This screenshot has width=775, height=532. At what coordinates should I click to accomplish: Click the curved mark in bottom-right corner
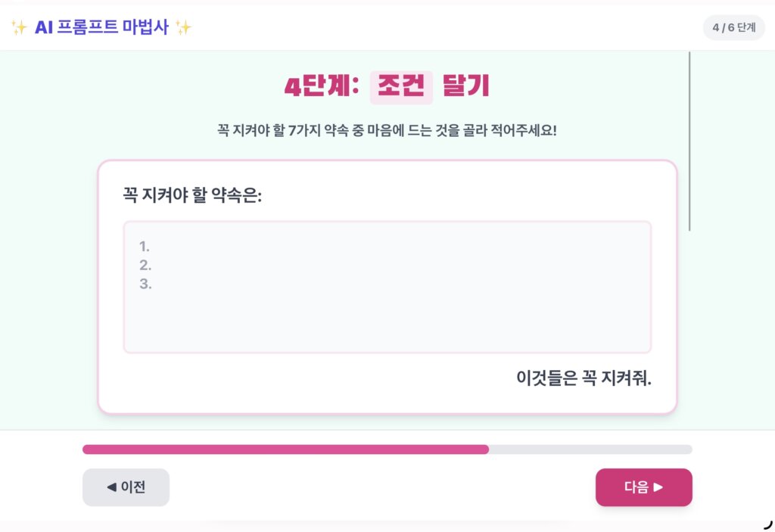(768, 524)
